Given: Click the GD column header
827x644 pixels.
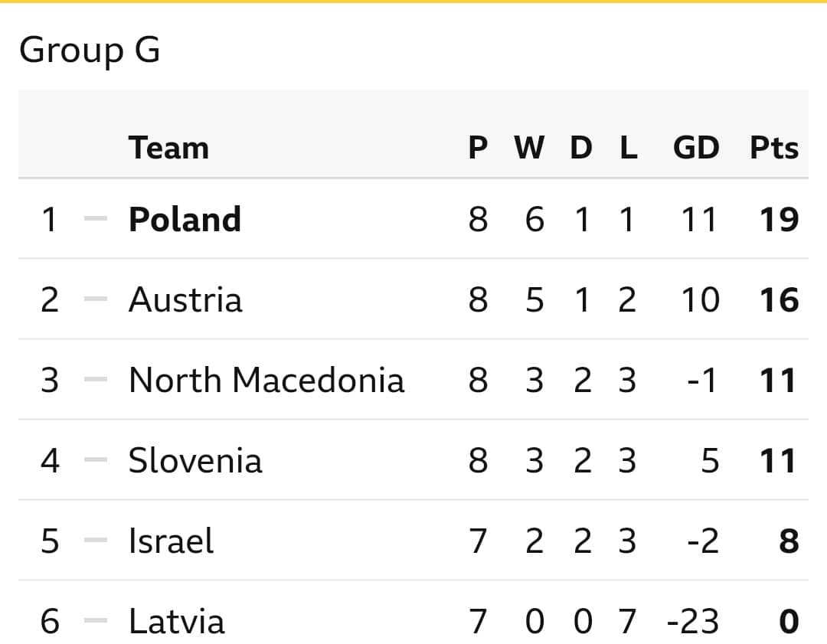Looking at the screenshot, I should pos(696,147).
